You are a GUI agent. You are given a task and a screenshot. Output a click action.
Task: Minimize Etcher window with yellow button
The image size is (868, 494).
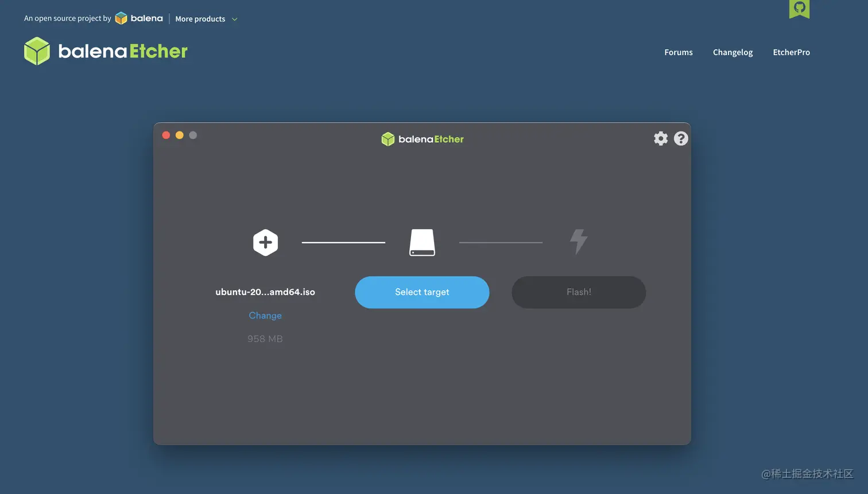[180, 135]
